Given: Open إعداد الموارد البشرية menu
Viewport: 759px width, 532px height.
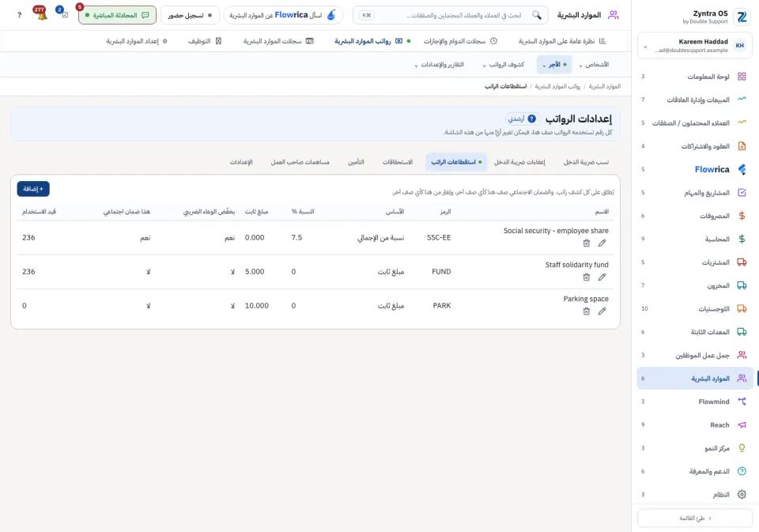Looking at the screenshot, I should click(x=137, y=41).
